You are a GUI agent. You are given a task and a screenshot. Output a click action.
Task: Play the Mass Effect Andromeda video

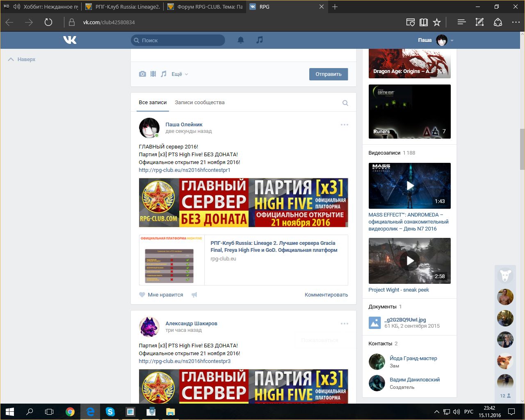pyautogui.click(x=410, y=186)
